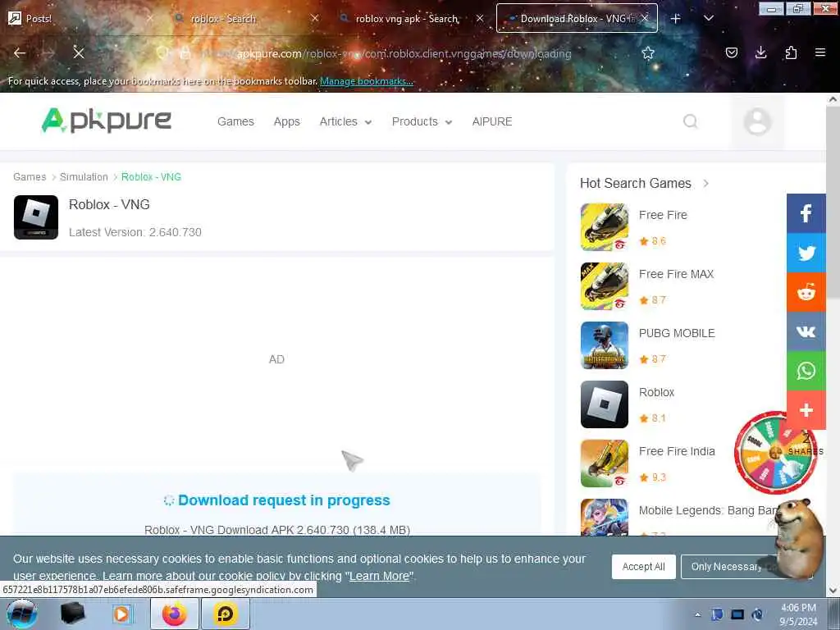Click Only Necessary cookies button
The width and height of the screenshot is (840, 630).
coord(727,566)
